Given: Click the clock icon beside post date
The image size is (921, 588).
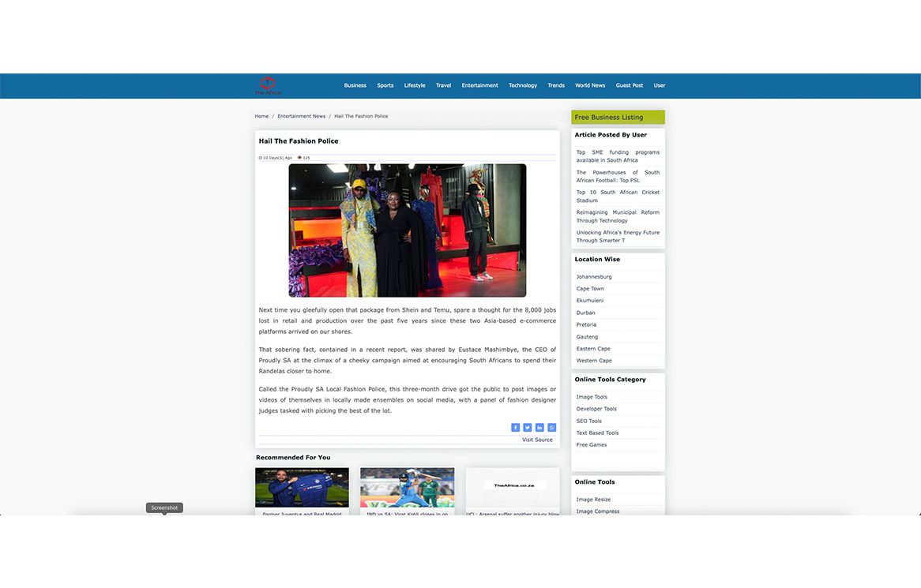Looking at the screenshot, I should coord(261,158).
